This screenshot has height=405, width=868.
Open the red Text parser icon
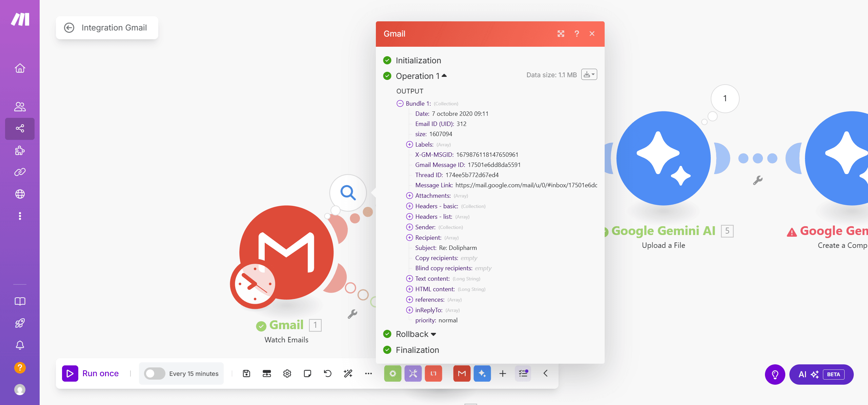(433, 374)
